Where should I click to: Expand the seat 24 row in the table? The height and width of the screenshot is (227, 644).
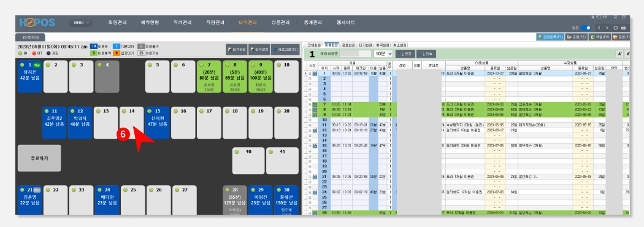[x=309, y=192]
